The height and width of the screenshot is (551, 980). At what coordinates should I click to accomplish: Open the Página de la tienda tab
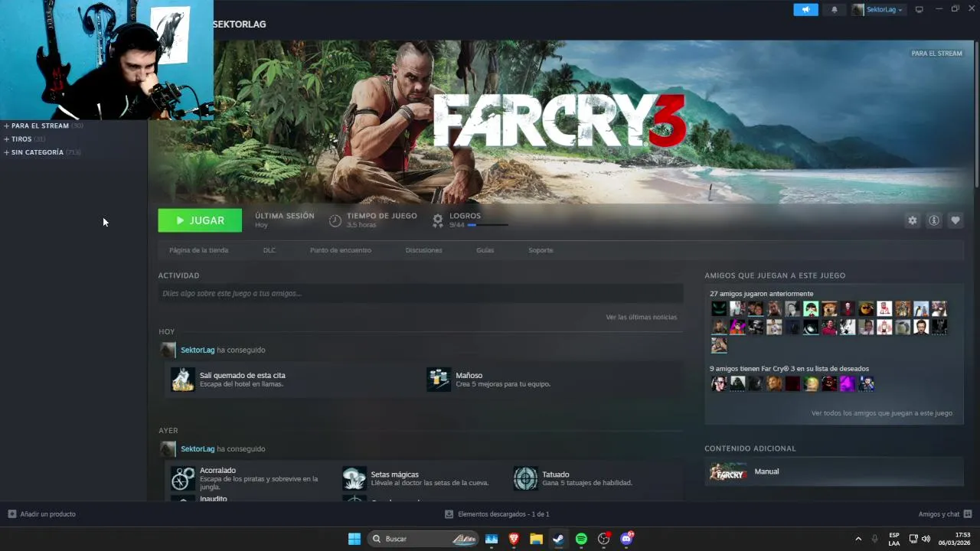(199, 250)
